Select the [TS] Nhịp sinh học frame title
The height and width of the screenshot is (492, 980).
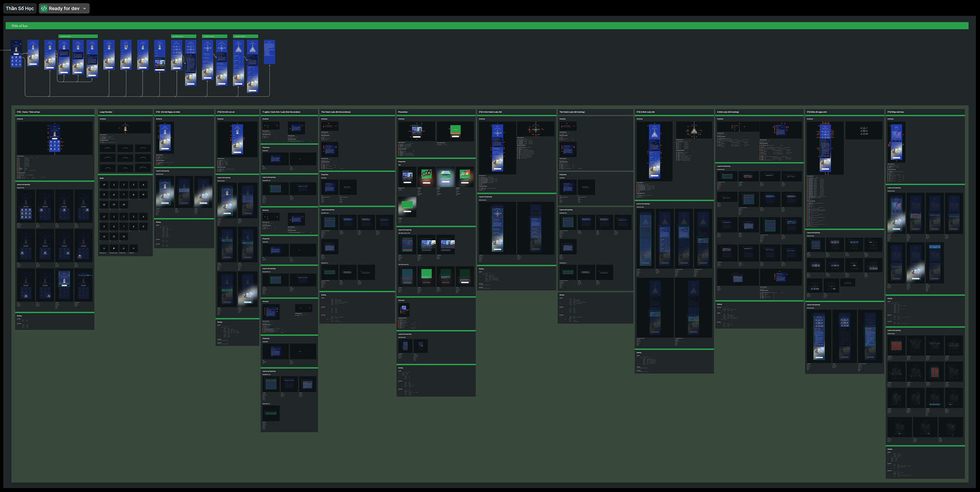(896, 112)
